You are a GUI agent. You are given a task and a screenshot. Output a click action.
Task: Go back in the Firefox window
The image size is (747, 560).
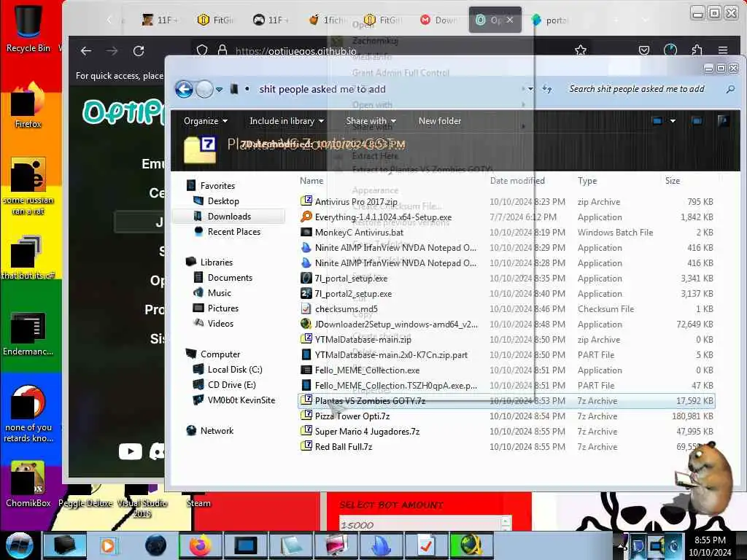tap(86, 51)
